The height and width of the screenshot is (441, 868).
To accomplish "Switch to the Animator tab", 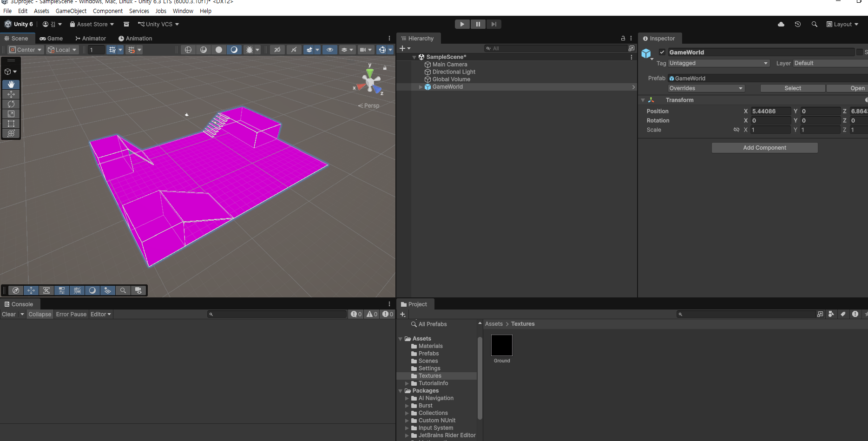I will (x=91, y=39).
